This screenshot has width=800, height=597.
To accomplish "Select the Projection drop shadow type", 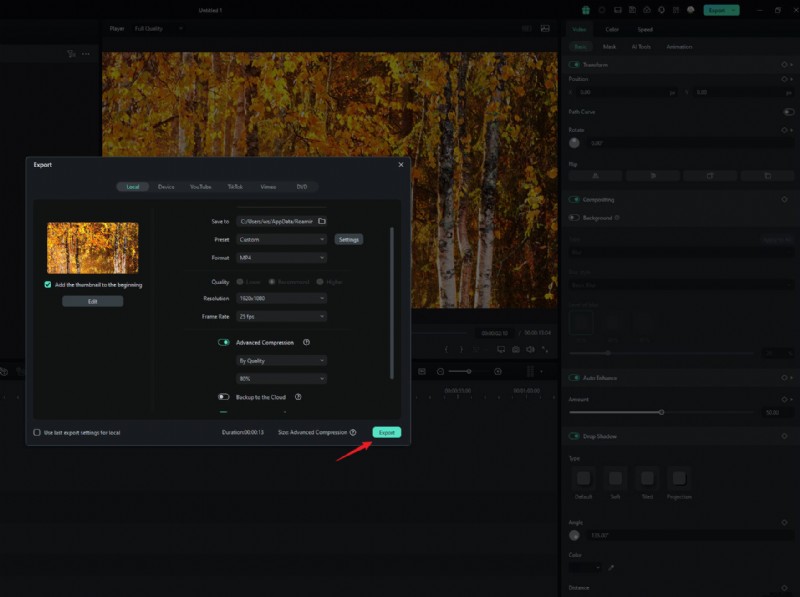I will coord(680,478).
